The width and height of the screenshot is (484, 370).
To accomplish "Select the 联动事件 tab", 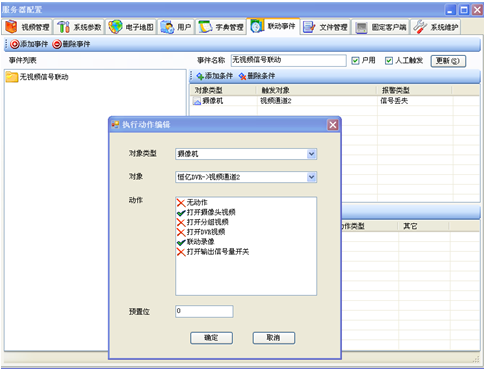I will 273,26.
